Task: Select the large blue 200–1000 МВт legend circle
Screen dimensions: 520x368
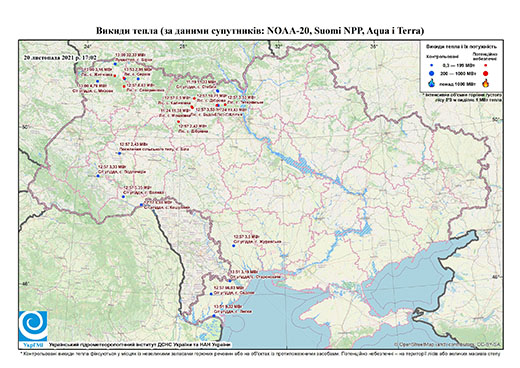Action: point(432,73)
